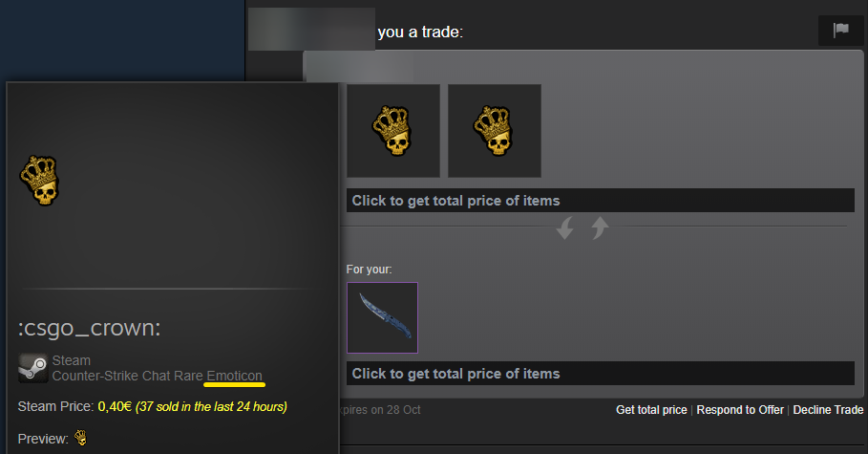Image resolution: width=868 pixels, height=454 pixels.
Task: Click the large crown skull popup image
Action: [x=39, y=181]
